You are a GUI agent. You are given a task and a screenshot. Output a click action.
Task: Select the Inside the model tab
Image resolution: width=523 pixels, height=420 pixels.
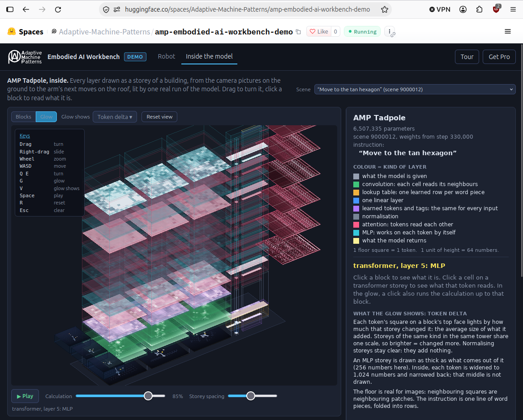click(x=209, y=56)
